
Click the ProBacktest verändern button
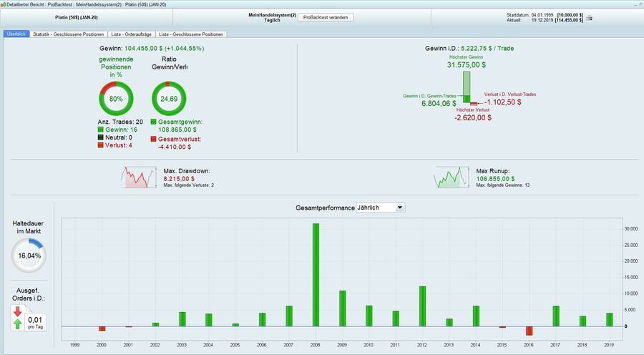click(326, 17)
